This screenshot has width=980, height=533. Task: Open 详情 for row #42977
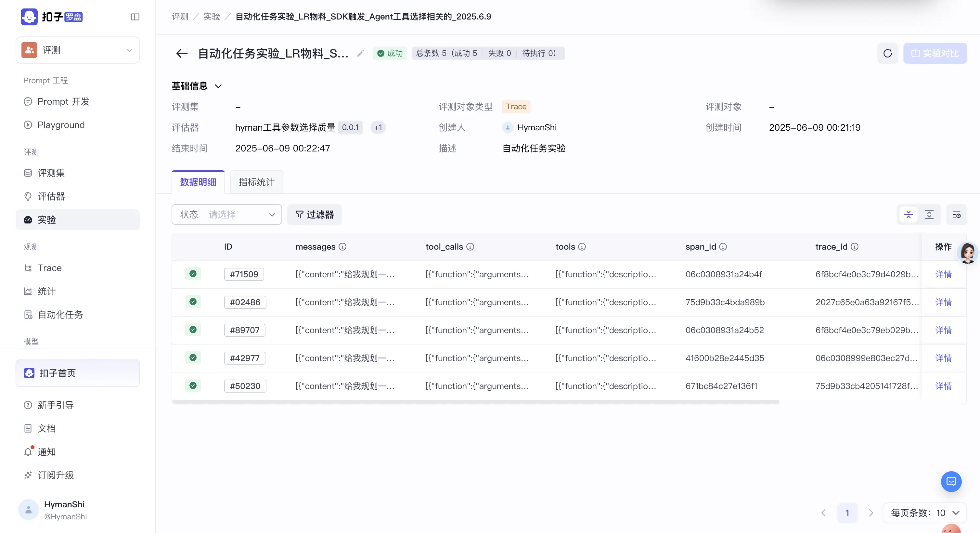click(x=944, y=358)
